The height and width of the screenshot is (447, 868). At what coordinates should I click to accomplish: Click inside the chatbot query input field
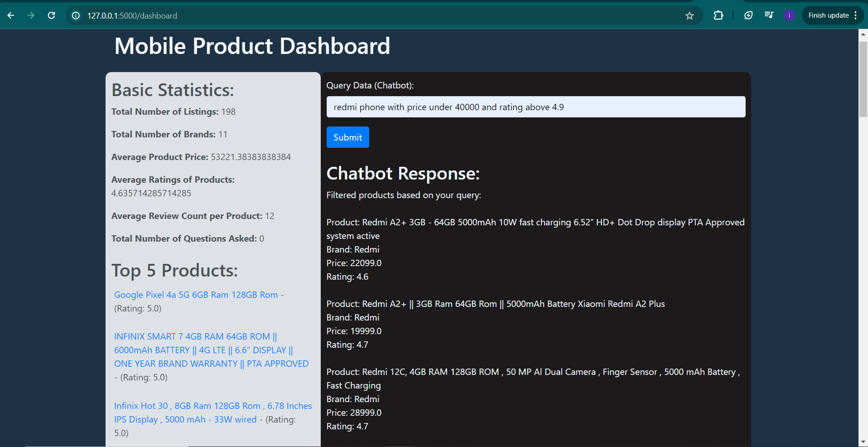[535, 107]
